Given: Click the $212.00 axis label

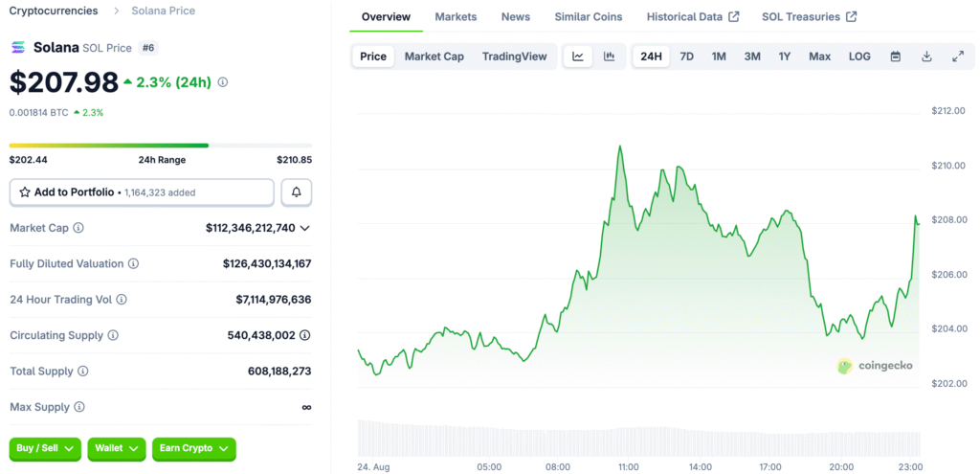Looking at the screenshot, I should tap(948, 111).
